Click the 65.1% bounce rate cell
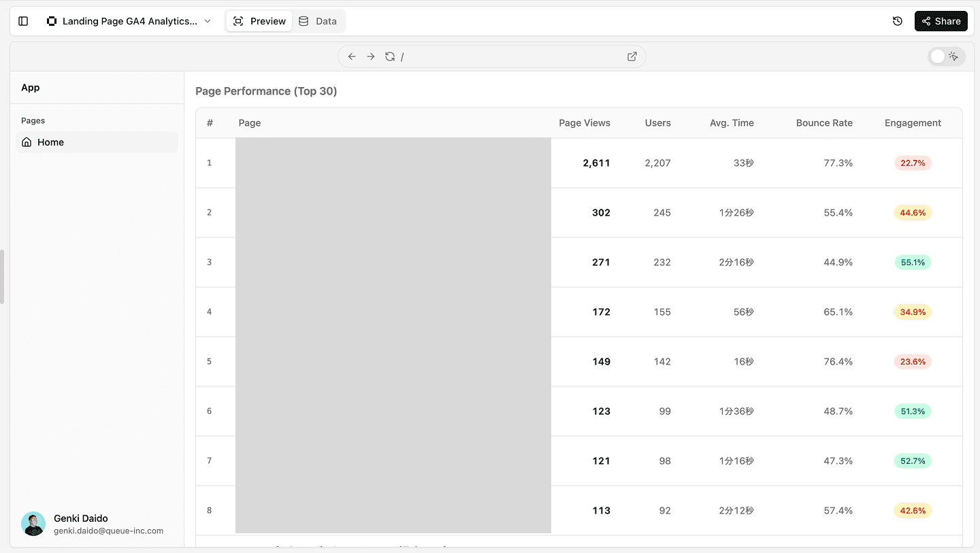The width and height of the screenshot is (980, 553). (838, 312)
